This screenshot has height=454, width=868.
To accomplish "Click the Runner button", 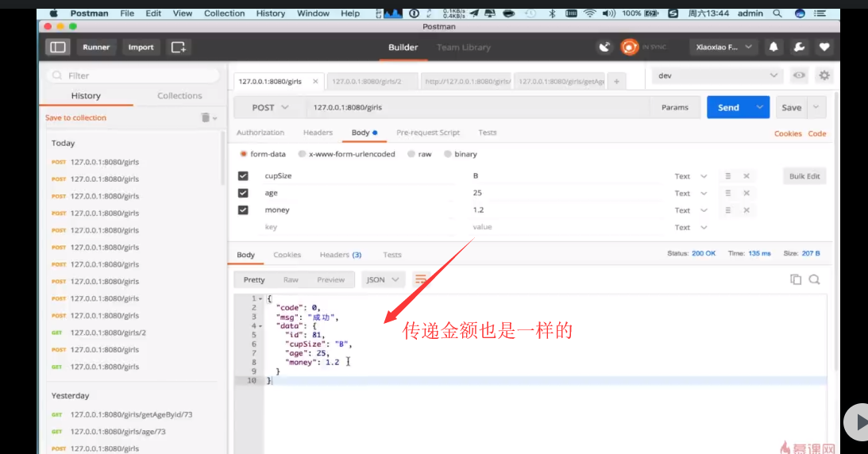I will (x=96, y=47).
